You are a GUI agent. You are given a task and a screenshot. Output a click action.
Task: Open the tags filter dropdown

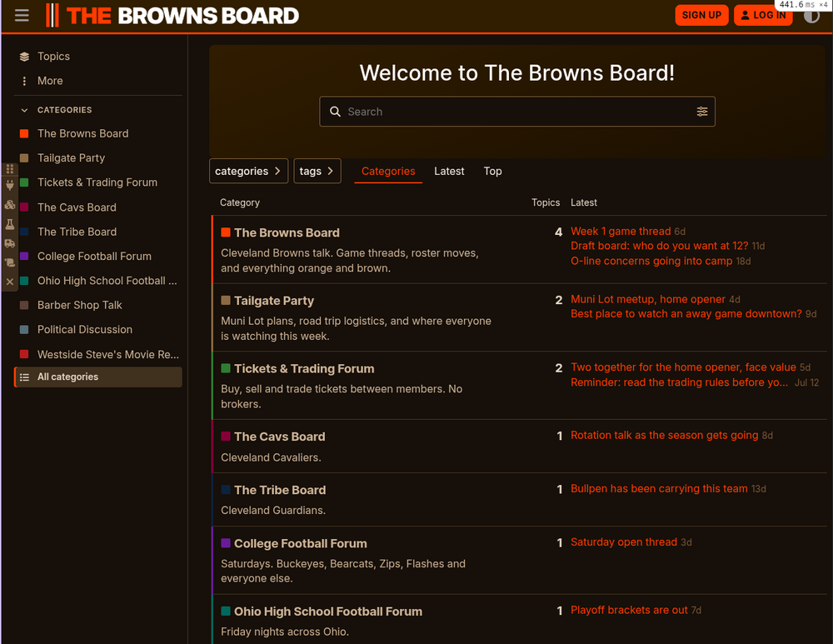pyautogui.click(x=317, y=171)
